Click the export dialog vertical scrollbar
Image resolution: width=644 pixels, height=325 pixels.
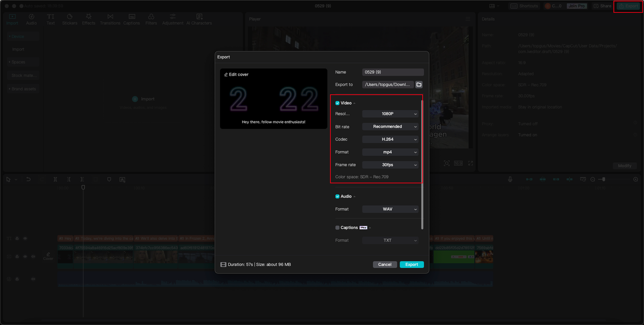click(x=423, y=164)
